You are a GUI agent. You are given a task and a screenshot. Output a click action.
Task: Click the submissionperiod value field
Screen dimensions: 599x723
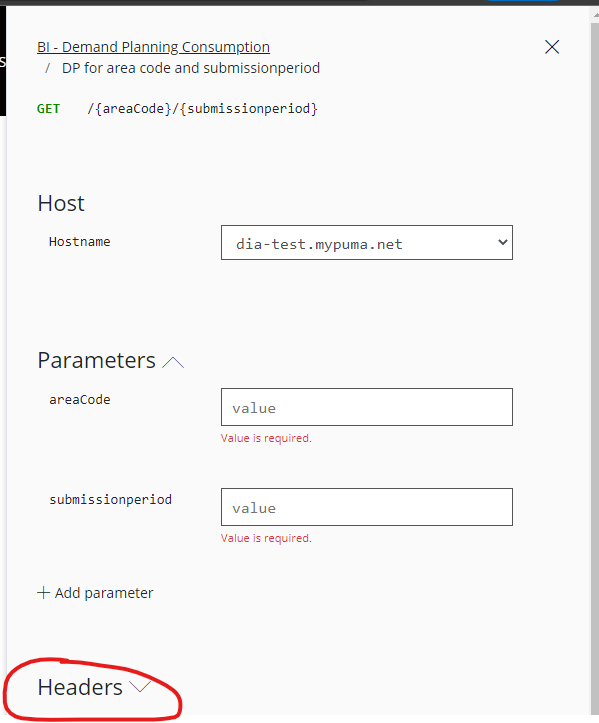pos(367,507)
